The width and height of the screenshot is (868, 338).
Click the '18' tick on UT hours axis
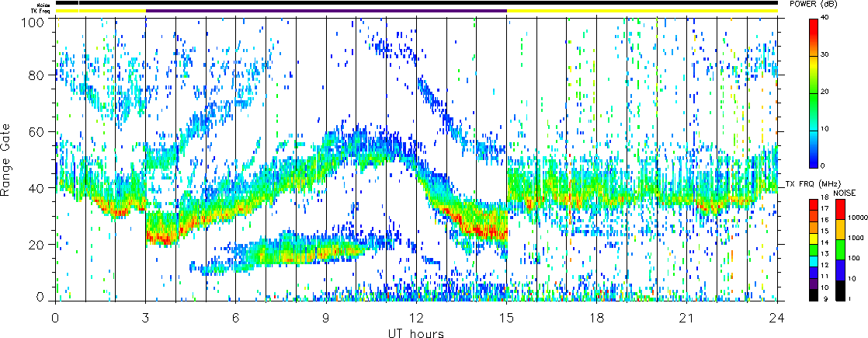[597, 318]
